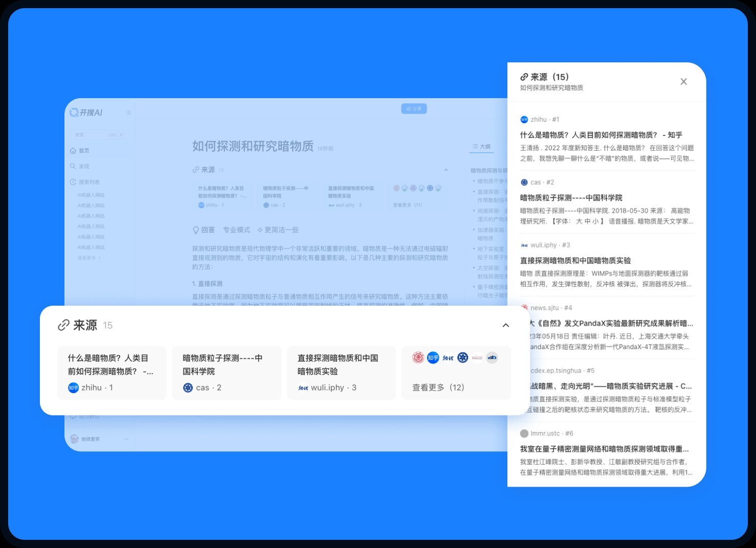Open the three-dot menu beside 她很爱笑
Image resolution: width=756 pixels, height=548 pixels.
point(126,439)
